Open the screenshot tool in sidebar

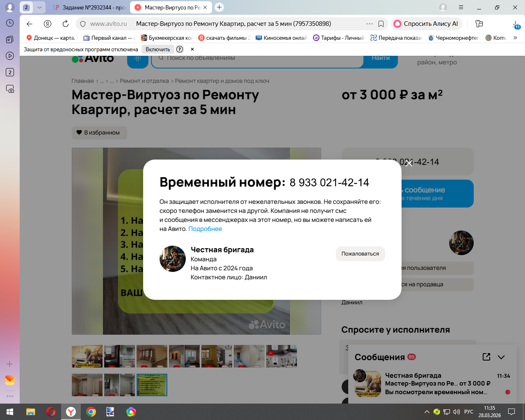10,89
